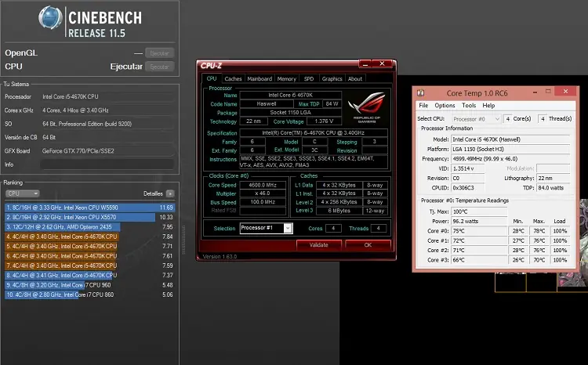588x365 pixels.
Task: Switch to the About tab in CPU-Z
Action: (354, 78)
